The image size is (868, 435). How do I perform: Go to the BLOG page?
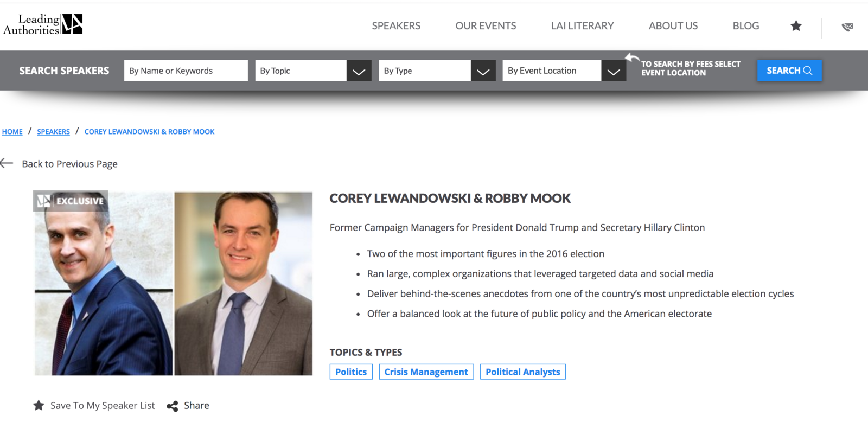pos(746,26)
